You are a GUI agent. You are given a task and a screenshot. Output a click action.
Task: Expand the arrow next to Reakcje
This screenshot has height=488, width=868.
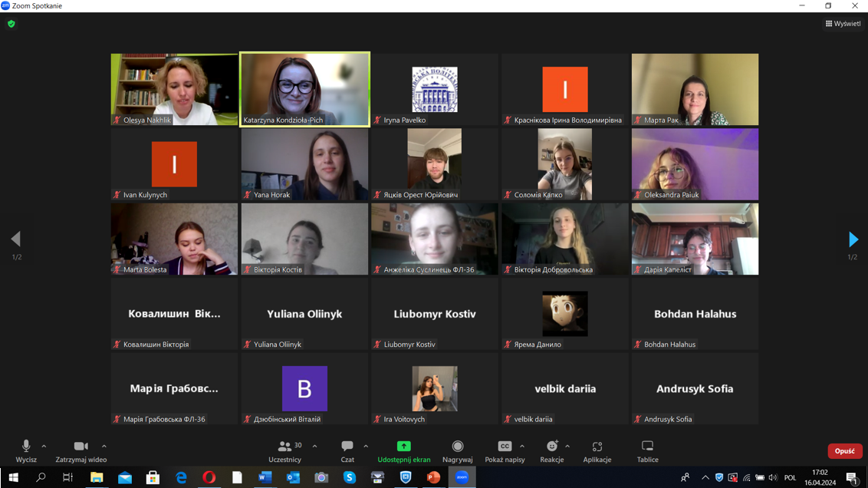(x=567, y=446)
